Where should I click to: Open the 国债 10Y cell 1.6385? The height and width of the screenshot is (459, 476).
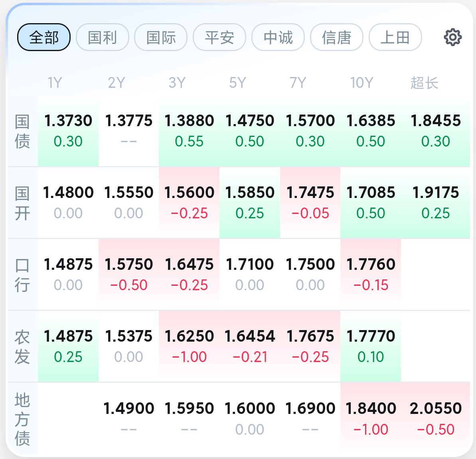pyautogui.click(x=371, y=131)
